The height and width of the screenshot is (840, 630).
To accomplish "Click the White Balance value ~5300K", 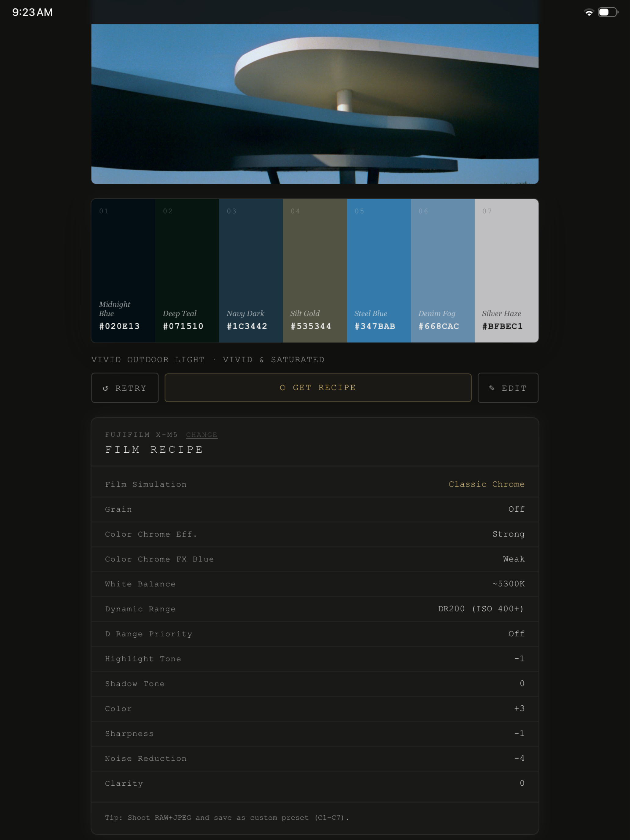I will (509, 584).
